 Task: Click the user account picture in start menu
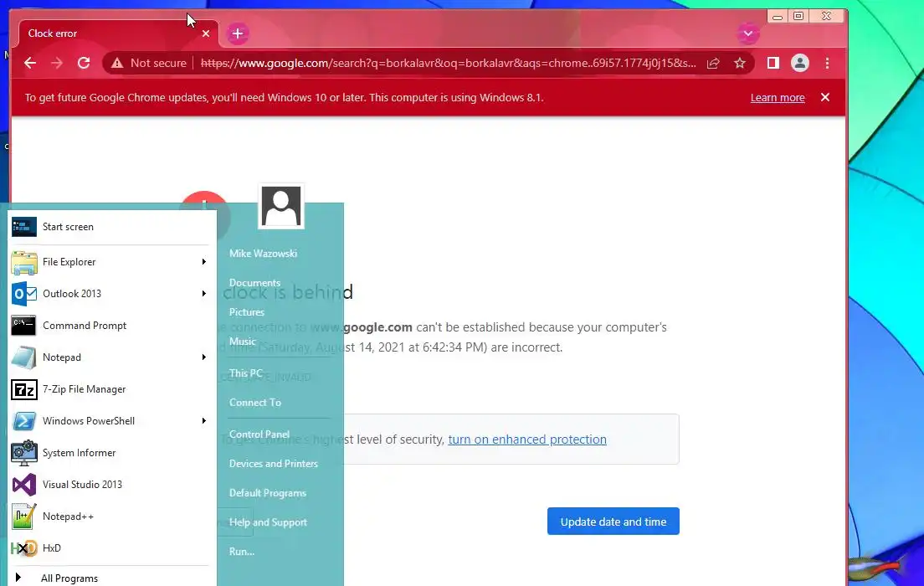(281, 206)
